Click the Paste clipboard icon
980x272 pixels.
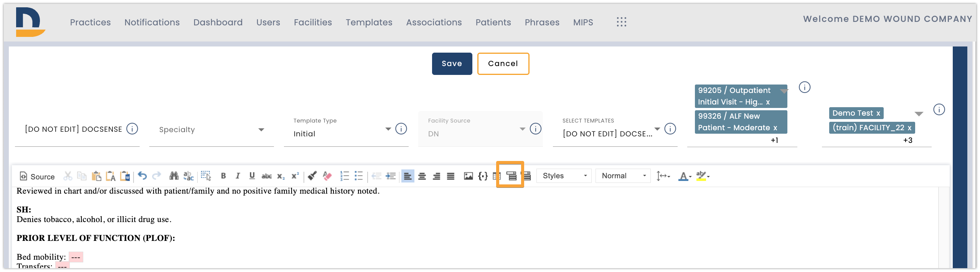click(x=96, y=176)
